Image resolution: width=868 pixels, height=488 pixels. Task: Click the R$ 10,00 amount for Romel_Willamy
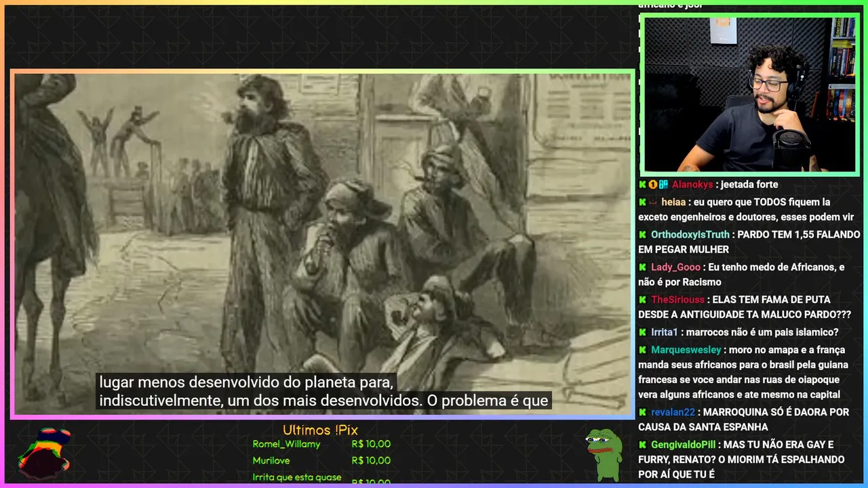pyautogui.click(x=371, y=445)
